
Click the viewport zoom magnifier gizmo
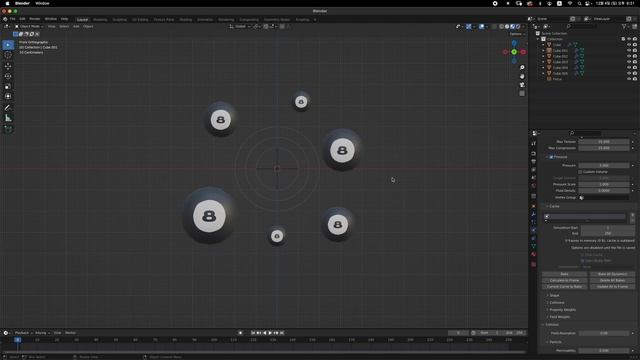(x=522, y=67)
